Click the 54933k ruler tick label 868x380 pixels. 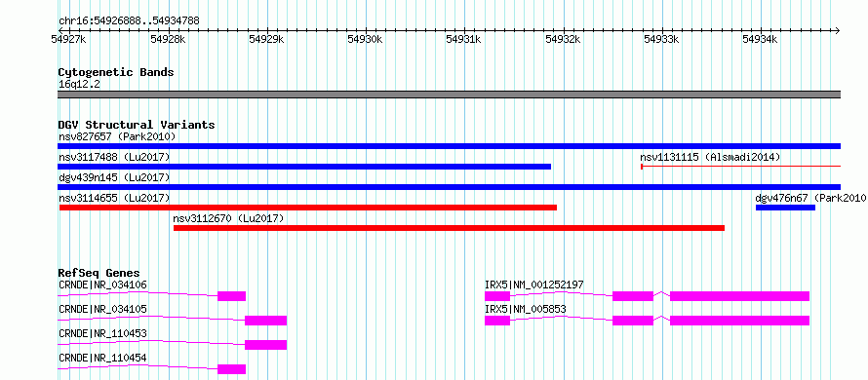pyautogui.click(x=661, y=39)
